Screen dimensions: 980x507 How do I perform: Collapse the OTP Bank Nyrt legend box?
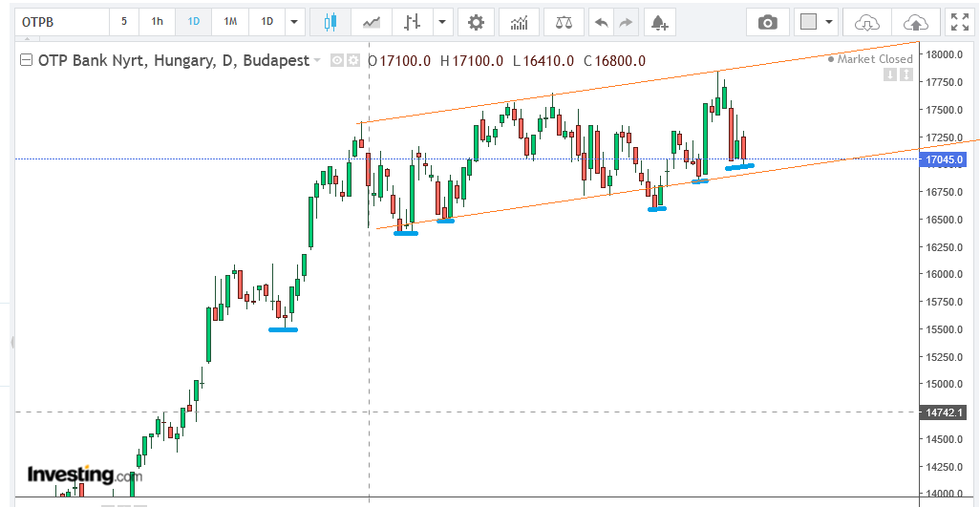coord(26,60)
